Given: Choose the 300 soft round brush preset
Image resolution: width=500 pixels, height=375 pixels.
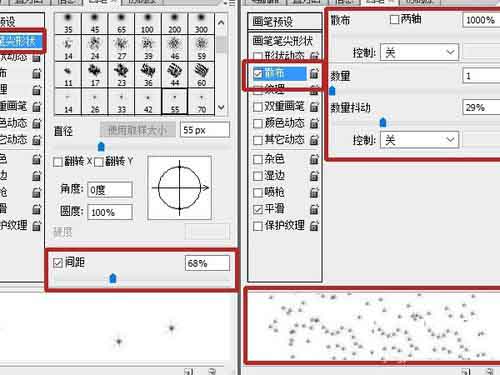Looking at the screenshot, I should coord(201,23).
